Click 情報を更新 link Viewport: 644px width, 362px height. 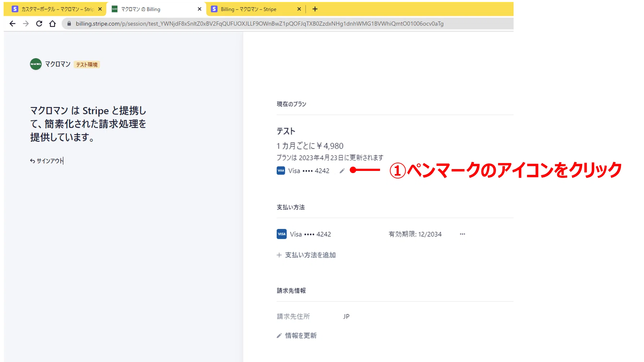click(x=296, y=336)
